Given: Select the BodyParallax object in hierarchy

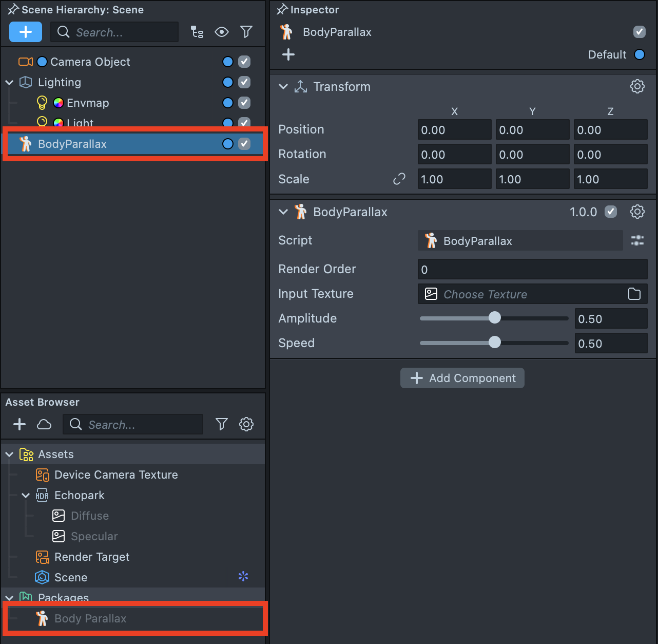Looking at the screenshot, I should (x=132, y=144).
